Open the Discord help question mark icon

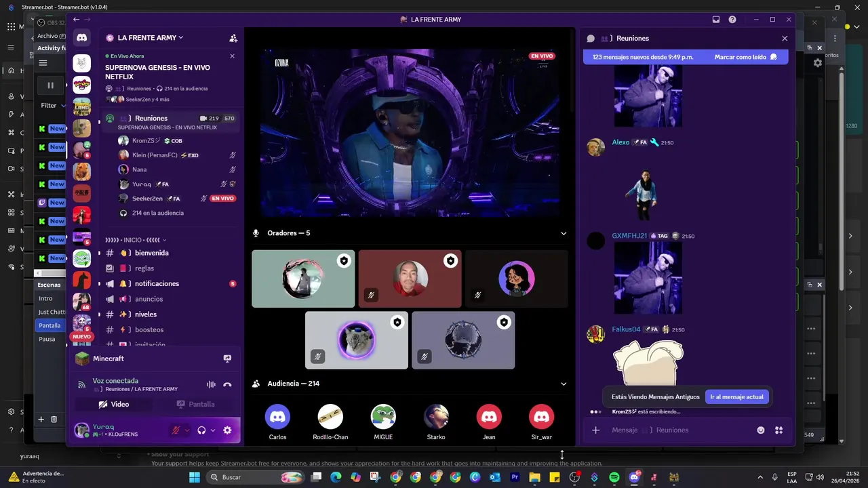tap(732, 20)
